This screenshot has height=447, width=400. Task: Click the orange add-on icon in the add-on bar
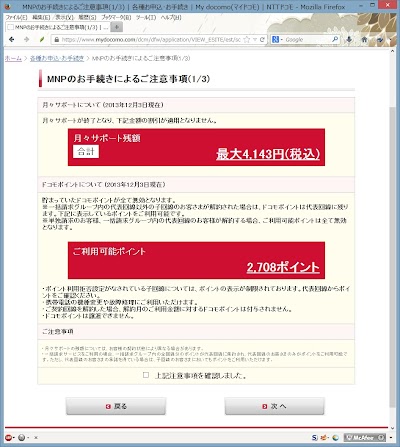point(323,437)
